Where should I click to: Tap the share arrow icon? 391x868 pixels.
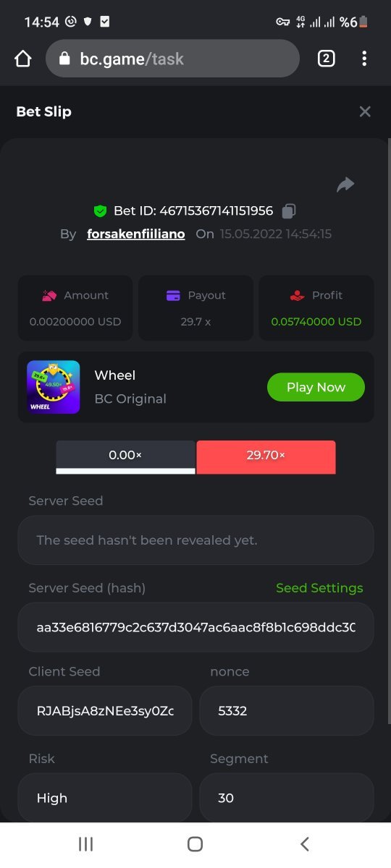(345, 184)
